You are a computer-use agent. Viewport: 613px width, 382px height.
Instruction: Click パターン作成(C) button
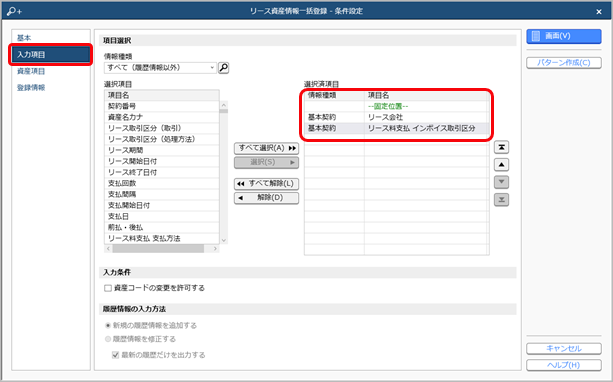click(564, 63)
